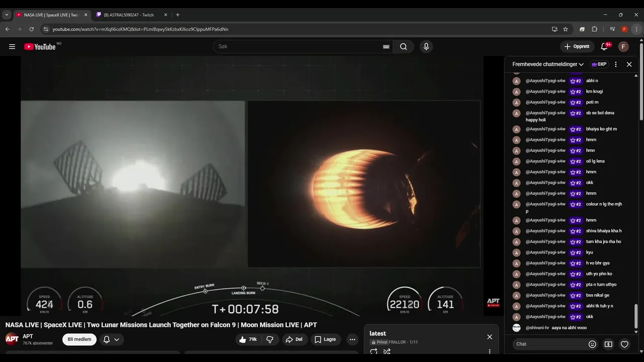Like the video with thumbs up
The width and height of the screenshot is (644, 362).
tap(248, 339)
